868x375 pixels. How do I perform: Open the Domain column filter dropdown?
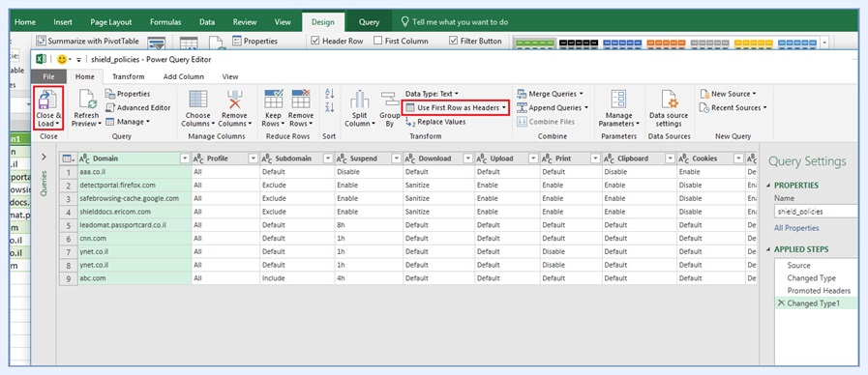click(185, 159)
